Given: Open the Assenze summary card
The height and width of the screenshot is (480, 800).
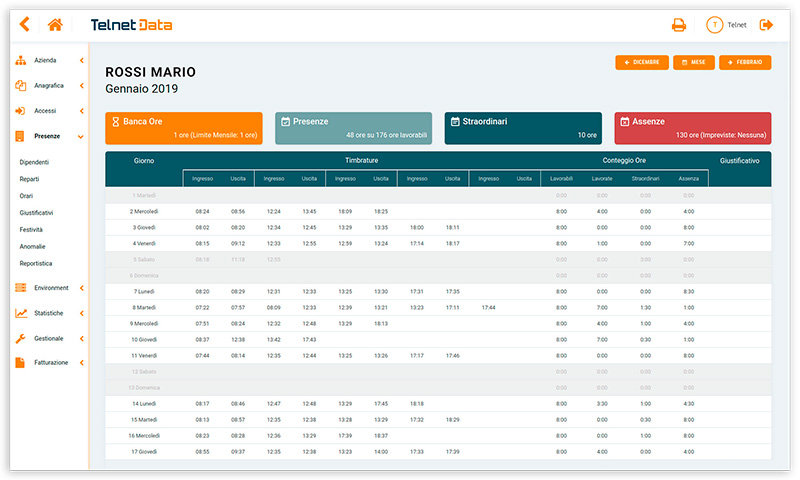Looking at the screenshot, I should click(x=693, y=129).
